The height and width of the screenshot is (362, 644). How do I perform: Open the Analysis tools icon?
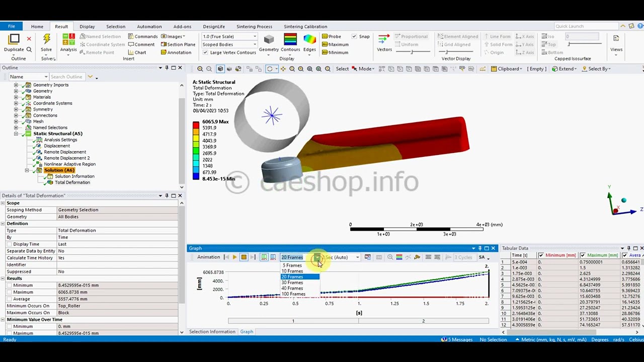click(68, 39)
